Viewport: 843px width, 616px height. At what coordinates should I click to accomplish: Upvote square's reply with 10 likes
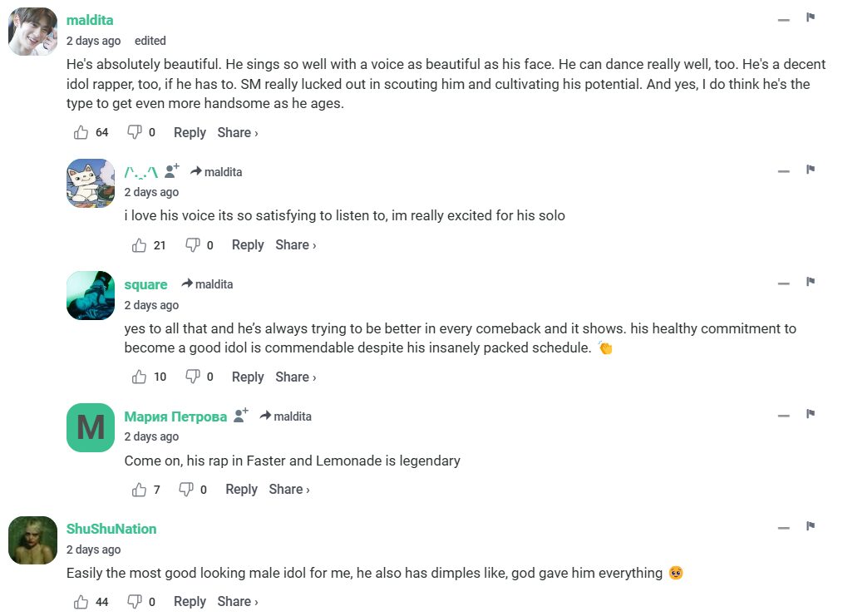pos(140,377)
